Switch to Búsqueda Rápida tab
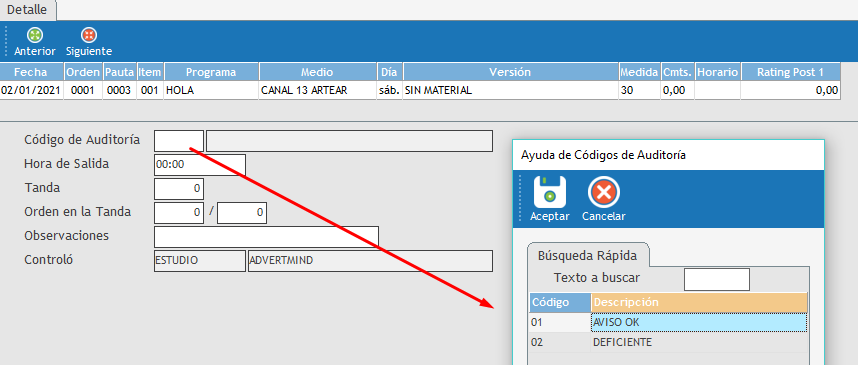The width and height of the screenshot is (858, 365). tap(587, 256)
